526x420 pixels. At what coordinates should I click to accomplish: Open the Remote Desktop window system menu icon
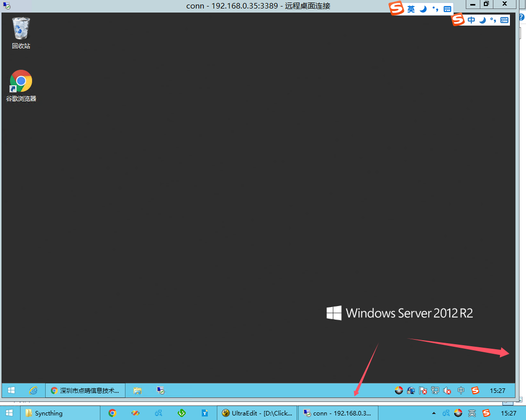click(7, 6)
